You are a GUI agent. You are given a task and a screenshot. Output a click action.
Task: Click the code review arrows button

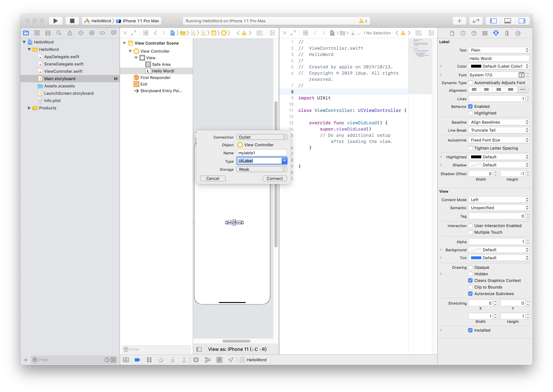(476, 21)
